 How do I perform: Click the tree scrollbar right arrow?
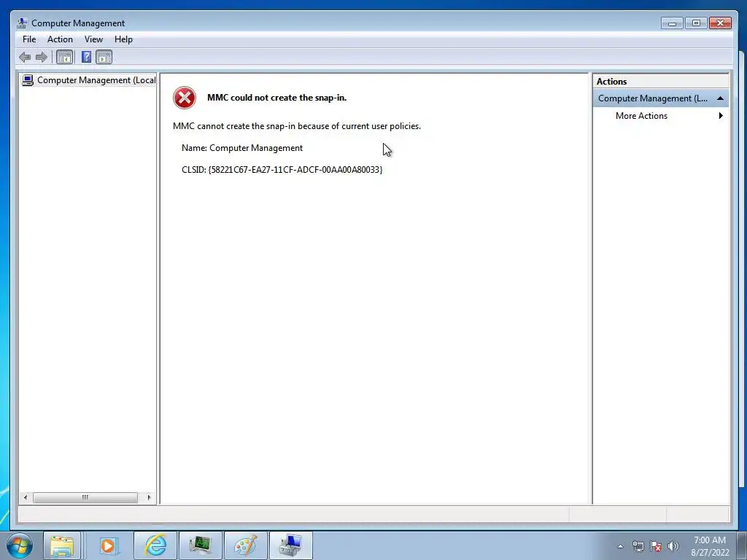pos(149,497)
